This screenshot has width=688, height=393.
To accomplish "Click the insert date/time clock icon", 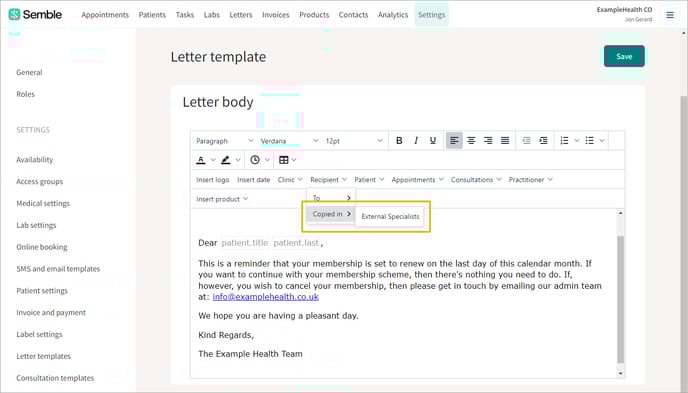I will [x=255, y=160].
